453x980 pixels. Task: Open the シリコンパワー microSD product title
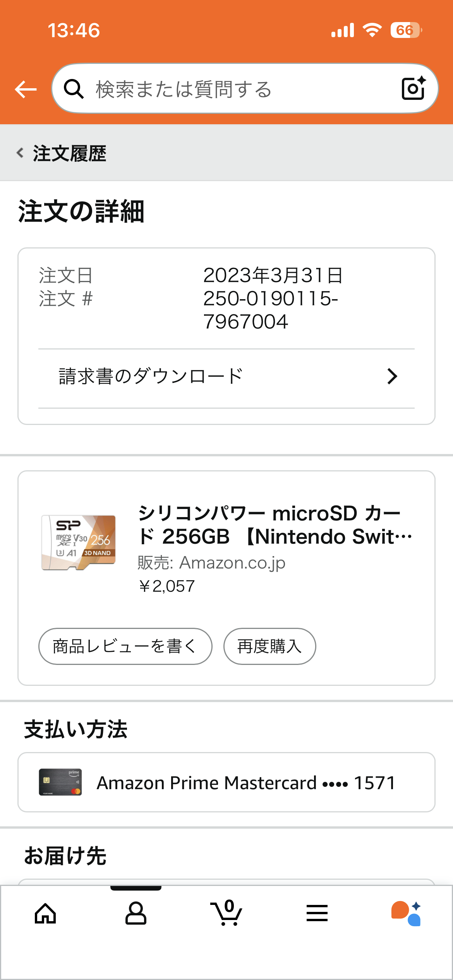pyautogui.click(x=275, y=525)
